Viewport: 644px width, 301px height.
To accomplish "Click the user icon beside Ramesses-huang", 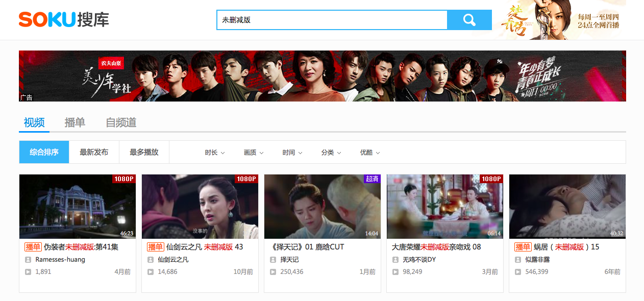I will (28, 260).
